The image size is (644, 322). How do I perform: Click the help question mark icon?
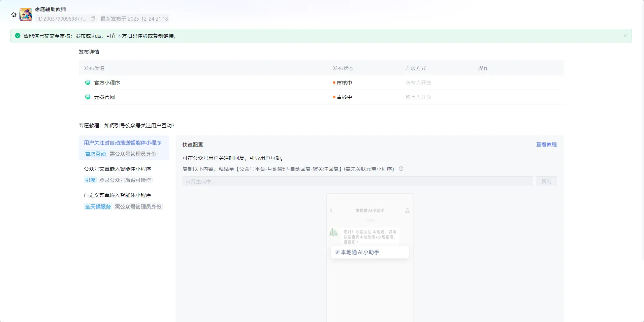point(401,169)
